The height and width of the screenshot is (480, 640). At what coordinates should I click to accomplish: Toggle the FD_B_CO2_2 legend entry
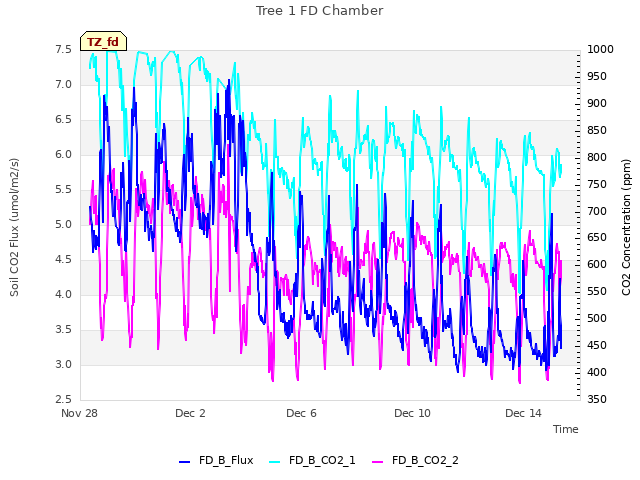coord(415,460)
